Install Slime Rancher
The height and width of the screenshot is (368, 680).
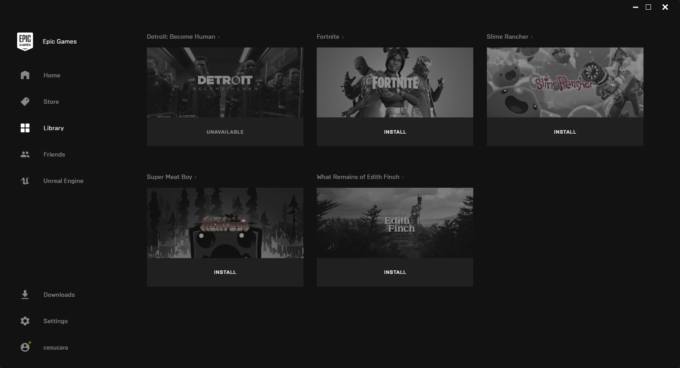pos(565,132)
